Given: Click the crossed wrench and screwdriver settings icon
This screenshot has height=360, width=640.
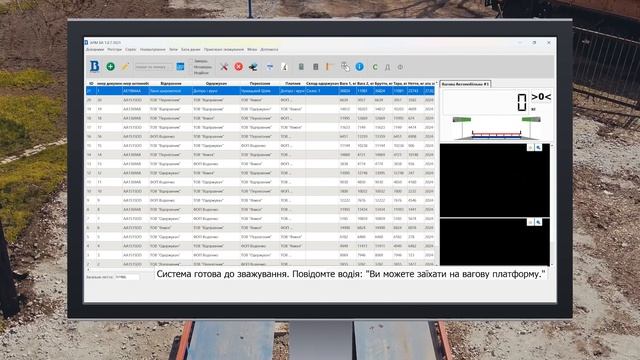Looking at the screenshot, I should tap(224, 67).
